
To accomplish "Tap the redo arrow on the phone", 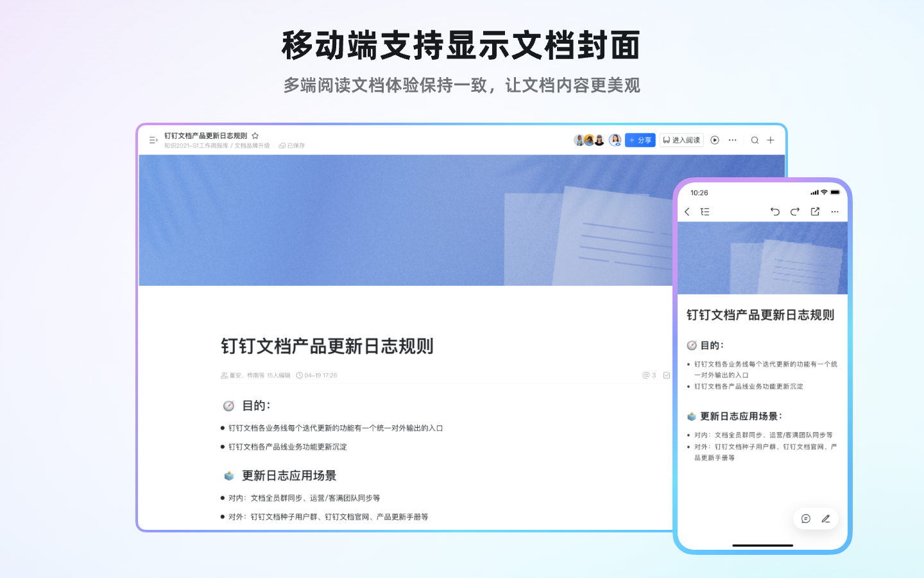I will tap(795, 212).
